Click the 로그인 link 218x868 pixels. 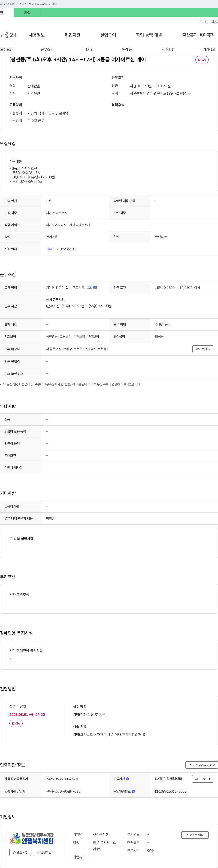203,22
